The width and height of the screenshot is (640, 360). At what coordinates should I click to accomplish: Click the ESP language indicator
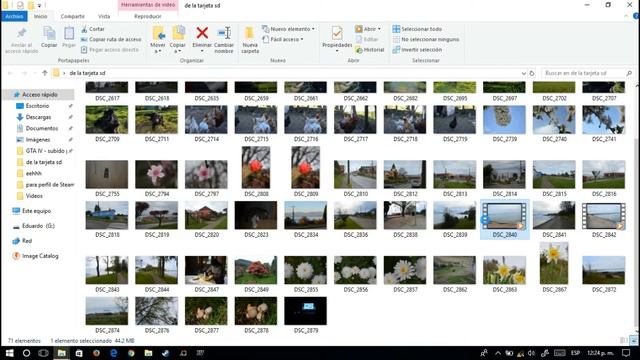click(x=575, y=353)
